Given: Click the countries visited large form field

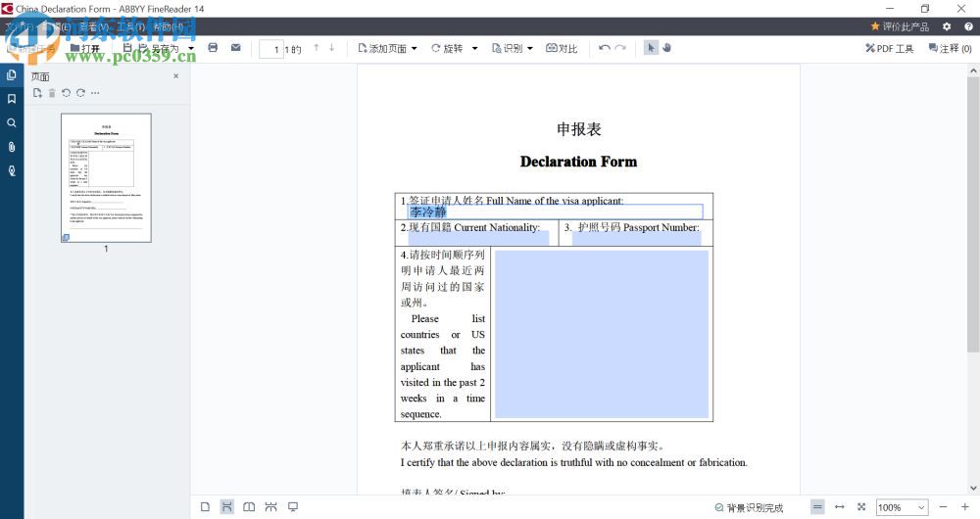Looking at the screenshot, I should coord(602,334).
